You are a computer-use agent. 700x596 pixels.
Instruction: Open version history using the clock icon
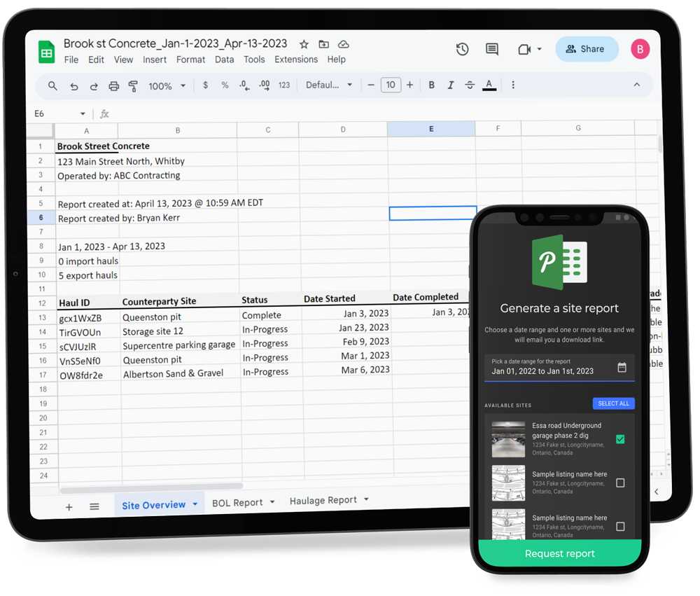461,49
